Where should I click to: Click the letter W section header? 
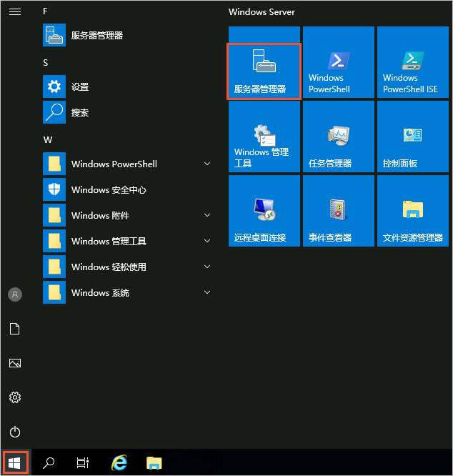(x=48, y=140)
